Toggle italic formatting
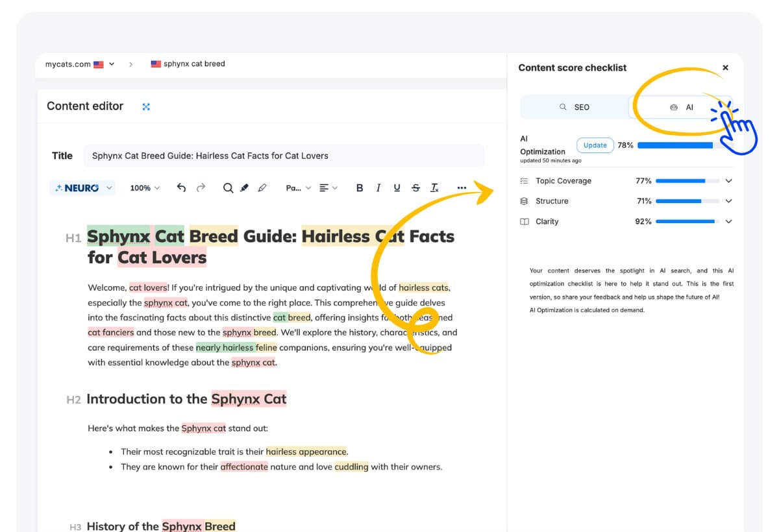779x532 pixels. click(378, 187)
